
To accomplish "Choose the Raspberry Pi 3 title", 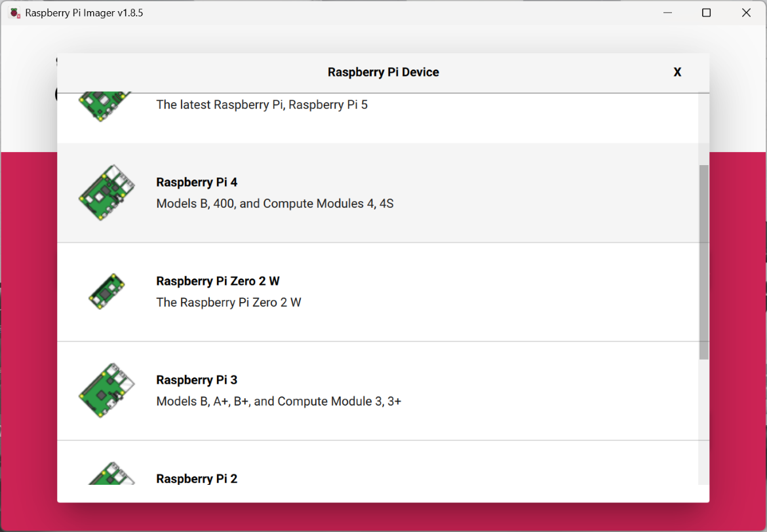I will point(197,380).
